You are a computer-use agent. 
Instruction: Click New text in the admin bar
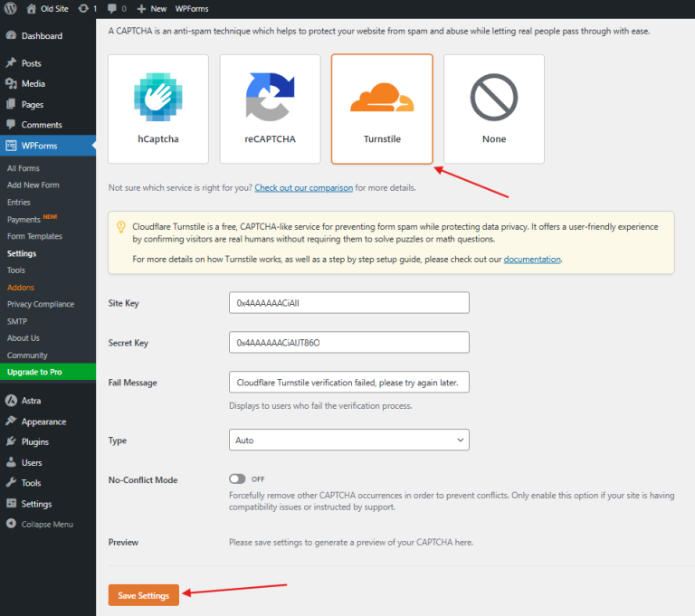coord(158,9)
